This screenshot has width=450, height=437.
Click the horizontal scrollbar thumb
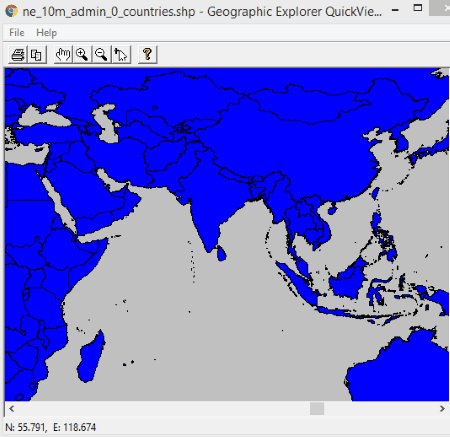coord(317,409)
